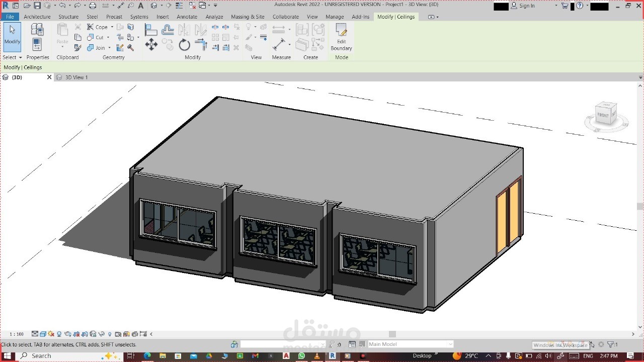Image resolution: width=644 pixels, height=362 pixels.
Task: Click the Trim/Extend to Corner tool
Action: coord(201,45)
